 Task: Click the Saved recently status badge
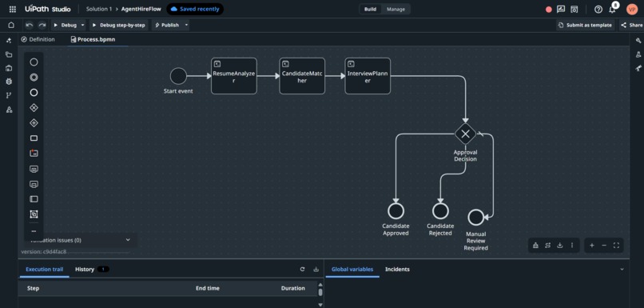195,9
